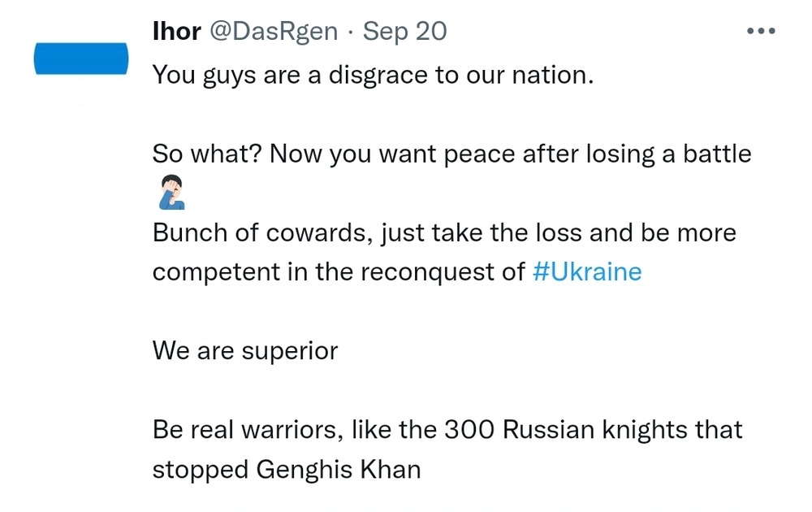Open Ihor's profile via display name

(x=177, y=32)
